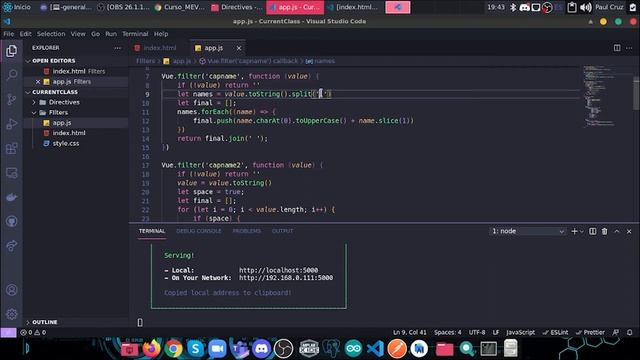Viewport: 640px width, 360px height.
Task: Click the Prettier status bar item
Action: pos(590,333)
